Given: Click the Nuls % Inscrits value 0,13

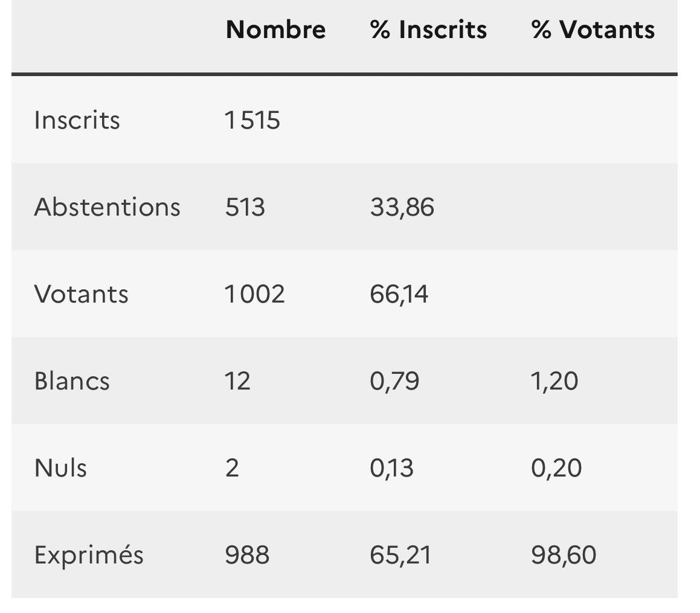Looking at the screenshot, I should 391,468.
